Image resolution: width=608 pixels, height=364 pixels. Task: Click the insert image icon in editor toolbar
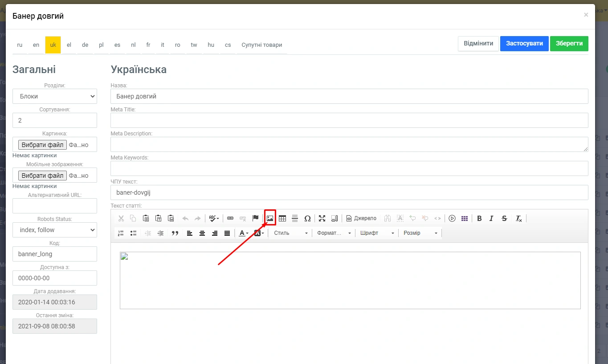[270, 218]
